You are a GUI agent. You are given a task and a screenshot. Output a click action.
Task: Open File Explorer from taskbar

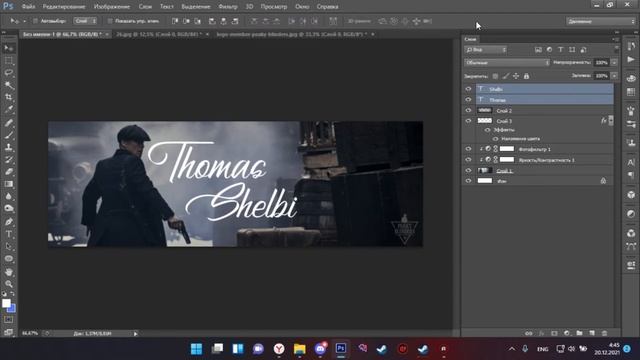300,349
